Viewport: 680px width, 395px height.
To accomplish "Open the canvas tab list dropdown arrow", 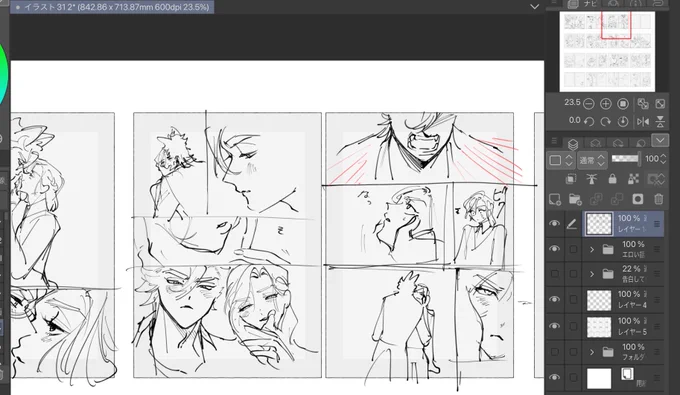I will 534,7.
